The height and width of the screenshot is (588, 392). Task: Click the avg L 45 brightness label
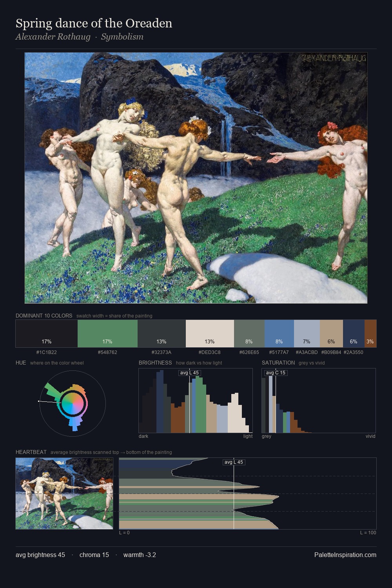click(x=189, y=373)
